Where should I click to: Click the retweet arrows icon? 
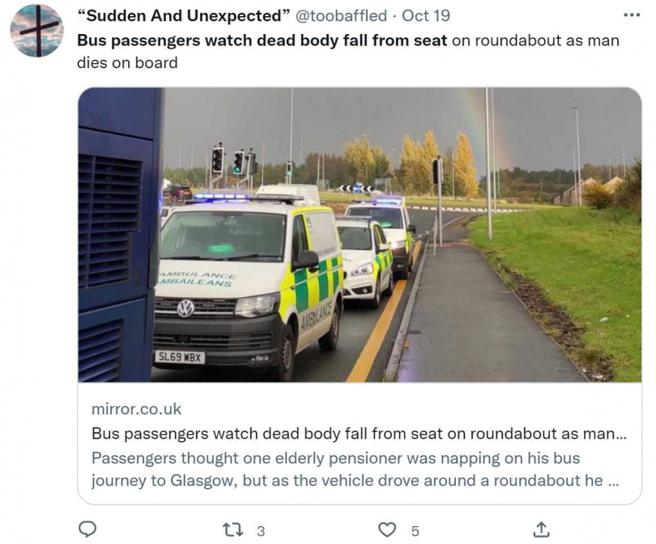click(233, 530)
